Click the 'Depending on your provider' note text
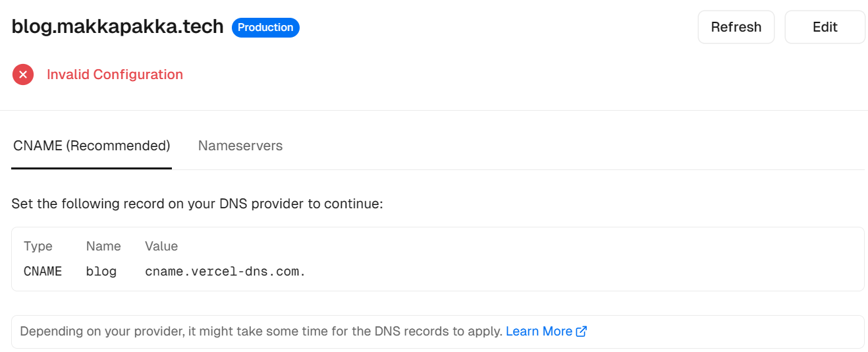 tap(261, 332)
